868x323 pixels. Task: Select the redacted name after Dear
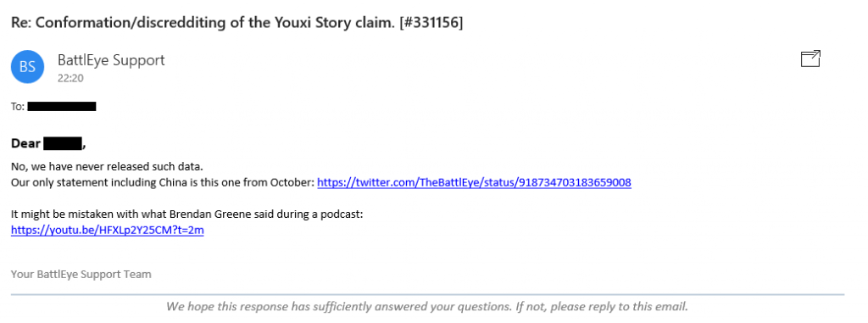click(63, 144)
